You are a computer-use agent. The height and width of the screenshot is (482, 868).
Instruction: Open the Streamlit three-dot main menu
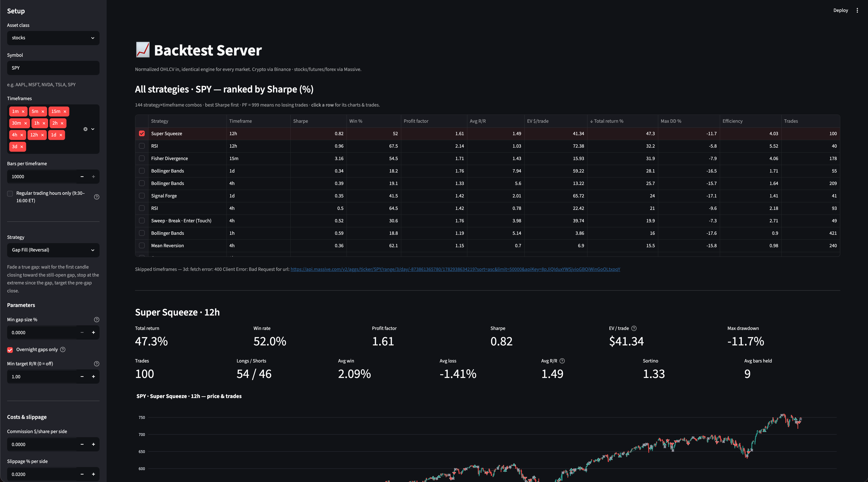(x=857, y=10)
